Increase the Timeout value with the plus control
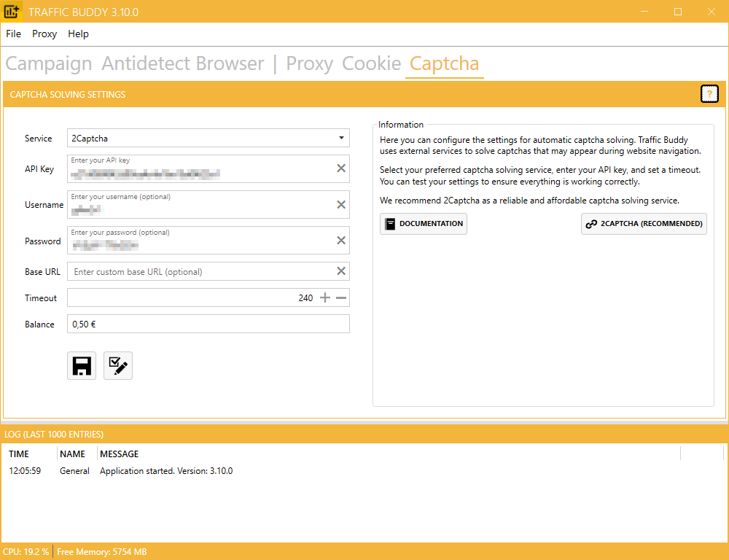This screenshot has width=729, height=560. coord(324,297)
